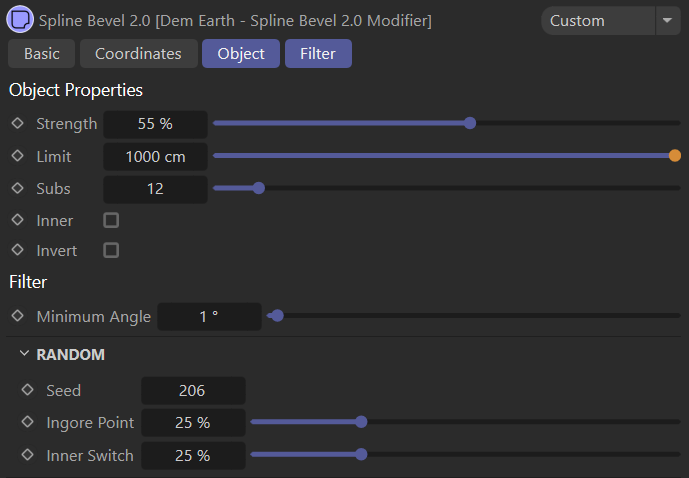Click the Limit field 1000 cm
This screenshot has height=478, width=689.
[155, 157]
